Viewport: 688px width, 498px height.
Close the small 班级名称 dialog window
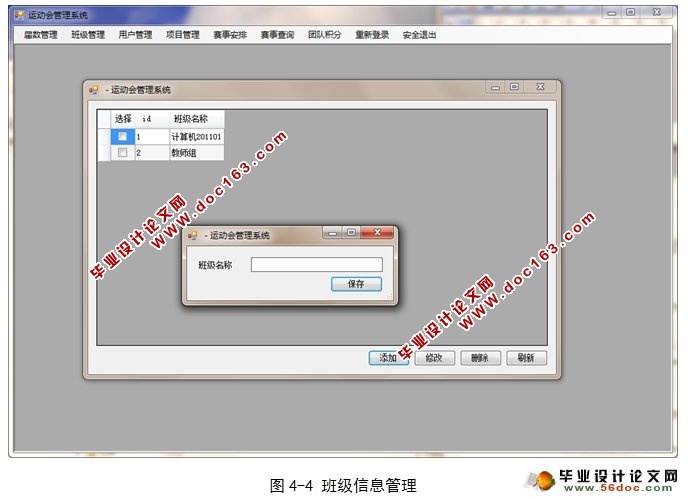377,233
